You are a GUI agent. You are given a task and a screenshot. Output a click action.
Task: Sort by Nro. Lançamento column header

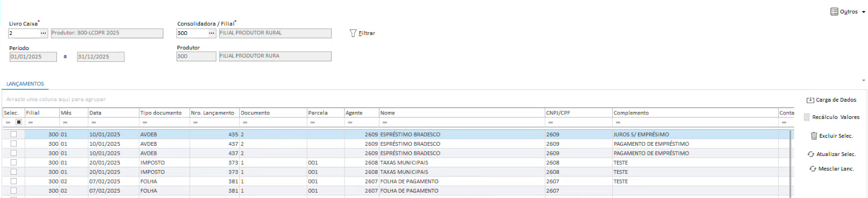point(215,113)
